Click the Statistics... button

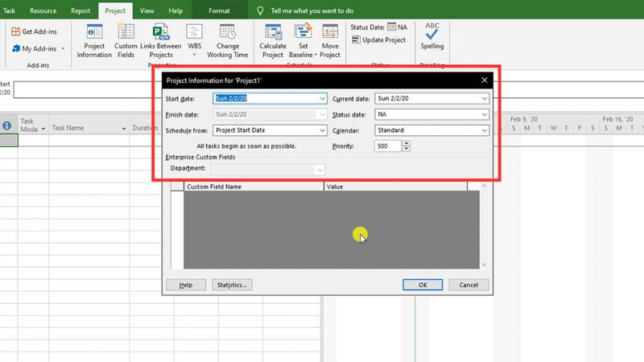(x=232, y=285)
